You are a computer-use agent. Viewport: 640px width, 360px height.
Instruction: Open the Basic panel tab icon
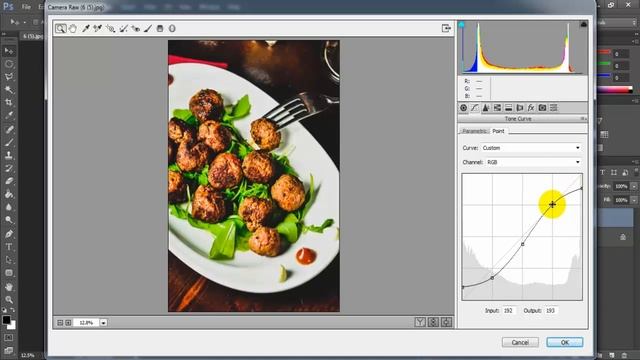[x=463, y=108]
